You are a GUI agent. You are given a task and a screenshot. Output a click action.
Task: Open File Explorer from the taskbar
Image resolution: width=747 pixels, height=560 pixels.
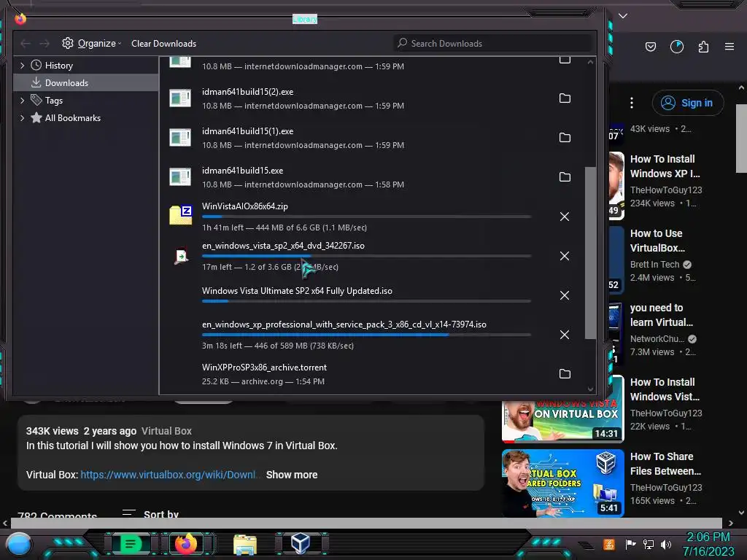245,544
